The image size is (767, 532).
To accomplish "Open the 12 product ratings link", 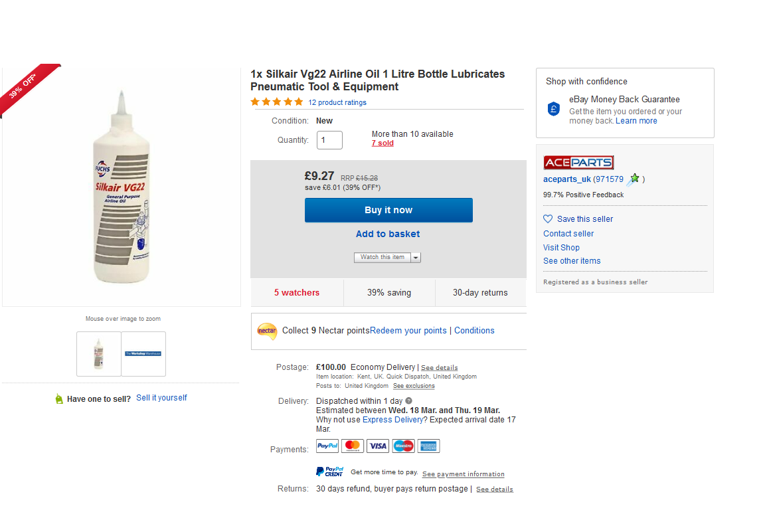I will click(x=337, y=102).
